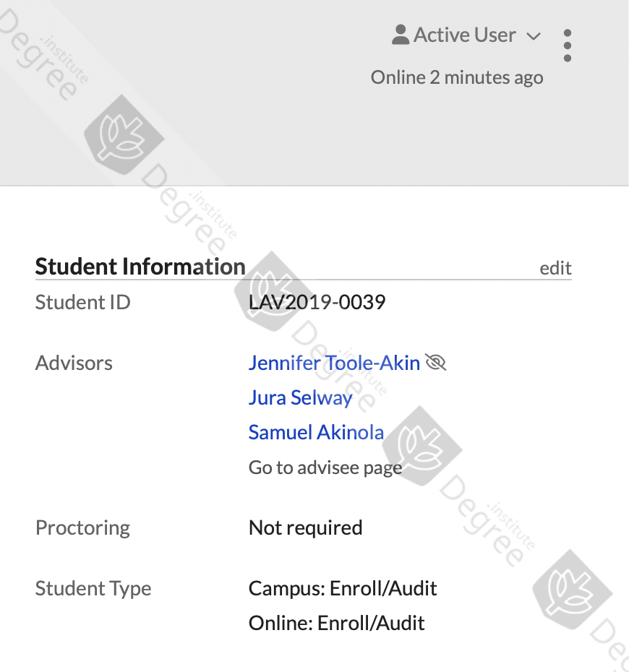Toggle the hidden-eye icon next to Jennifer Toole-Akin
The width and height of the screenshot is (629, 672).
click(436, 363)
